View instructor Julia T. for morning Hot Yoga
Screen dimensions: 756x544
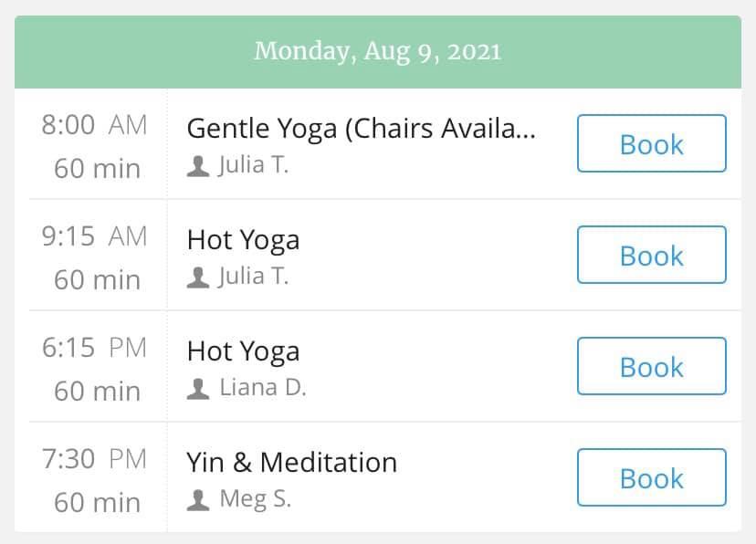[x=253, y=278]
